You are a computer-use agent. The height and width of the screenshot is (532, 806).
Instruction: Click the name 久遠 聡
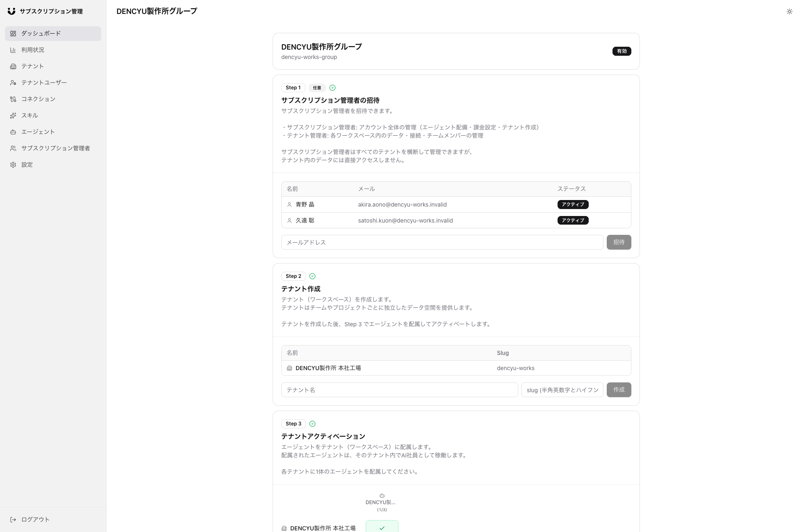tap(305, 221)
